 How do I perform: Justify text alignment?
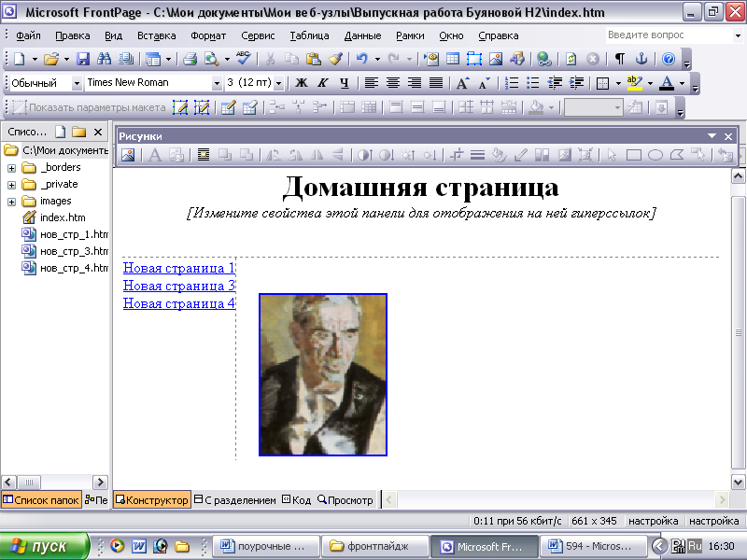coord(436,83)
